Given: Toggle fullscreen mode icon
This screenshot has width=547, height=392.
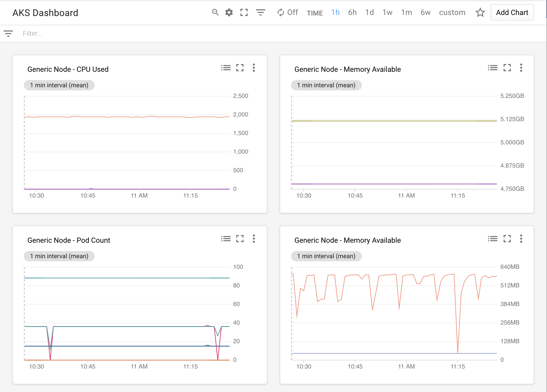Looking at the screenshot, I should point(245,12).
